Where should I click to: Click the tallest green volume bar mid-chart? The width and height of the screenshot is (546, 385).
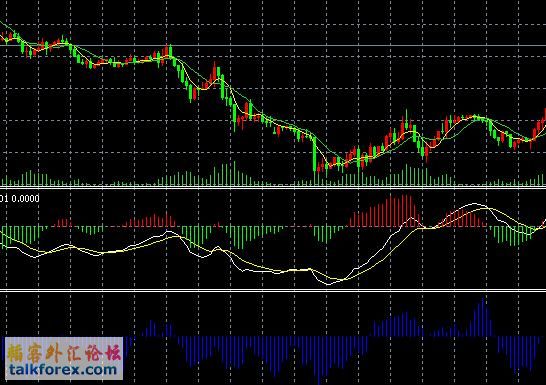(x=234, y=173)
